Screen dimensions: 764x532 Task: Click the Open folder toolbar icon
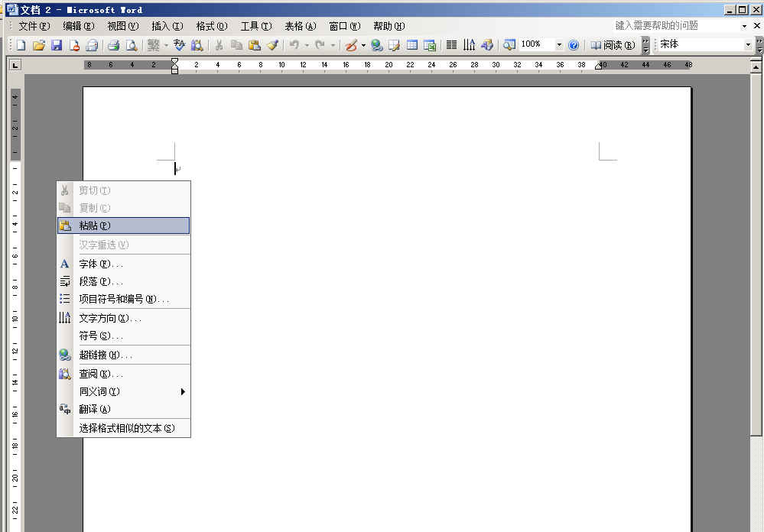point(38,45)
